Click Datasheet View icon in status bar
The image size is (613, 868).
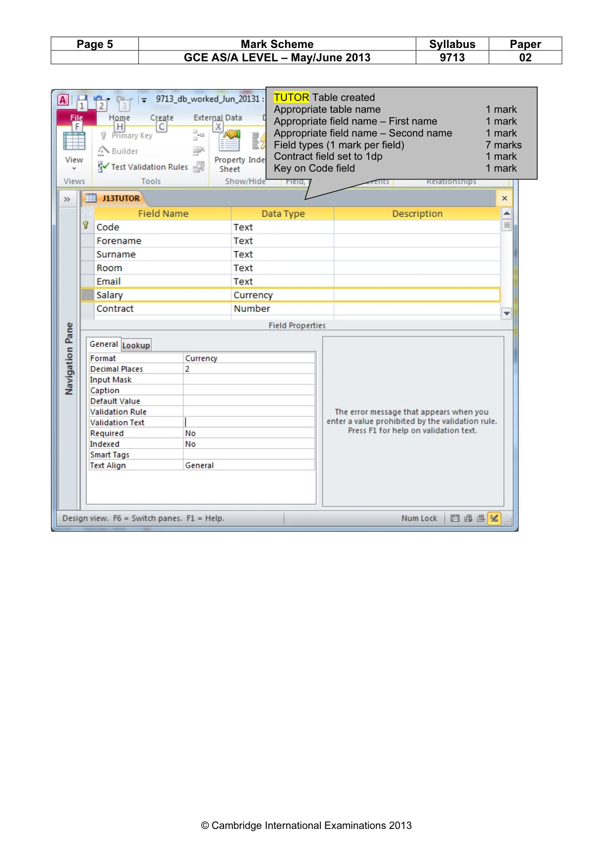[455, 518]
